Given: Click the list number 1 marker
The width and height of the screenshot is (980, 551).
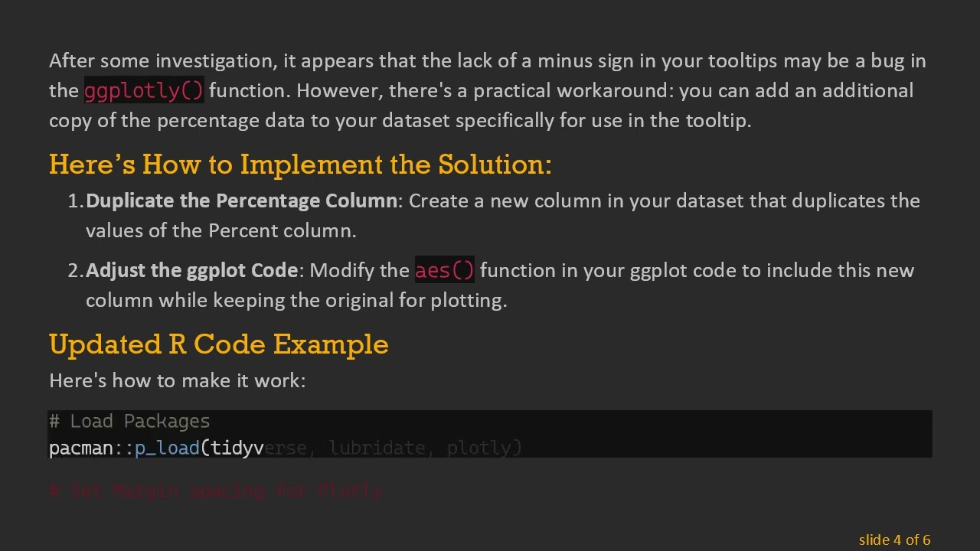Looking at the screenshot, I should (x=75, y=201).
